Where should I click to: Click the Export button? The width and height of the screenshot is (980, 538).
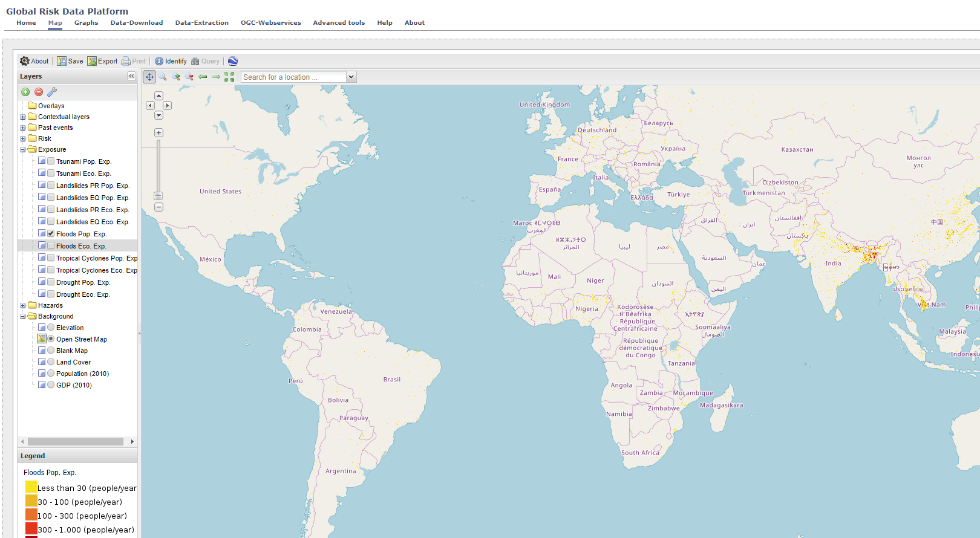[102, 61]
